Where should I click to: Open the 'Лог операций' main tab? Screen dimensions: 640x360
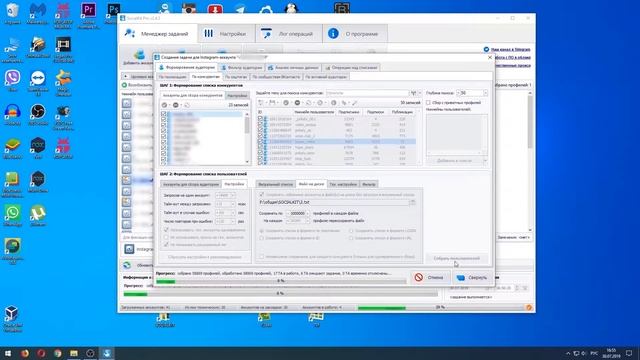point(289,34)
